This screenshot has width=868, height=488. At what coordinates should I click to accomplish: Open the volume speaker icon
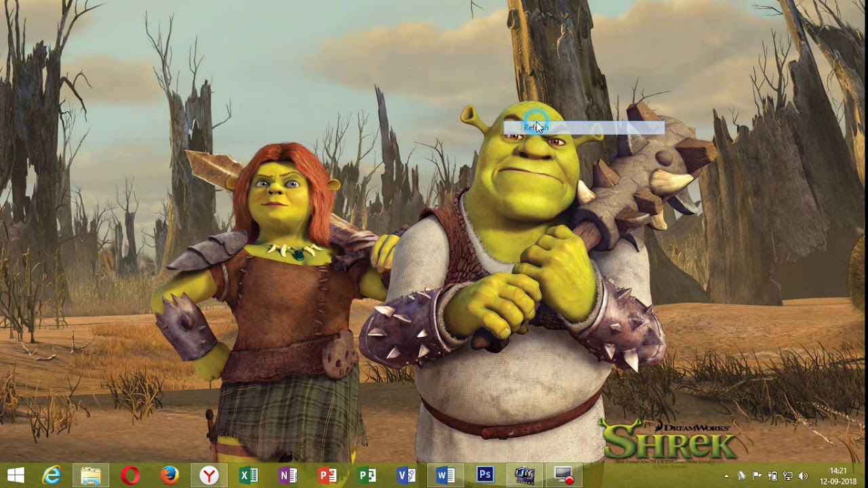tap(803, 476)
